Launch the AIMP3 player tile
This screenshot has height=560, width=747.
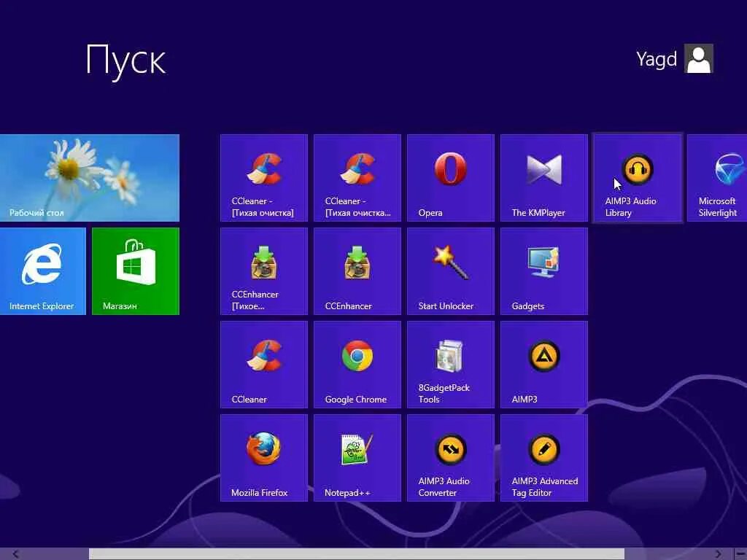tap(544, 365)
